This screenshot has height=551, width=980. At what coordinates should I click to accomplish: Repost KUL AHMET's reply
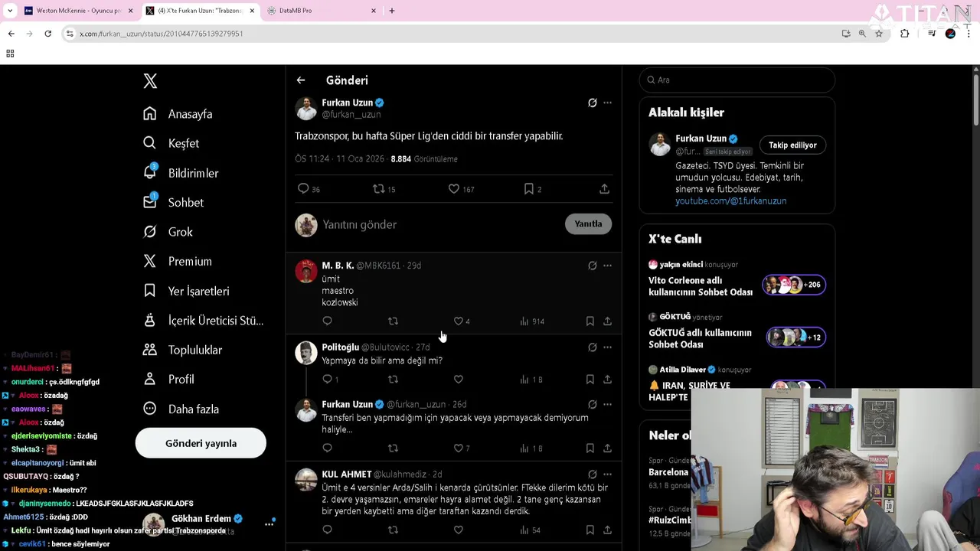[x=393, y=530]
